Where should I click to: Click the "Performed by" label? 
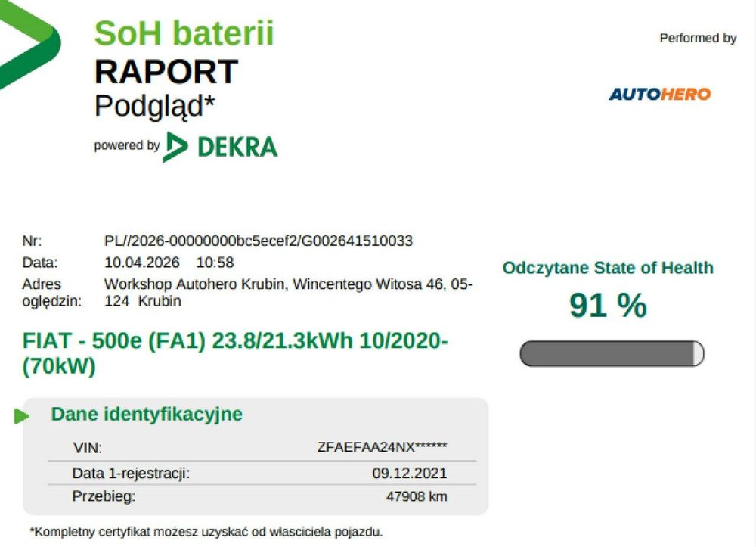pos(698,38)
